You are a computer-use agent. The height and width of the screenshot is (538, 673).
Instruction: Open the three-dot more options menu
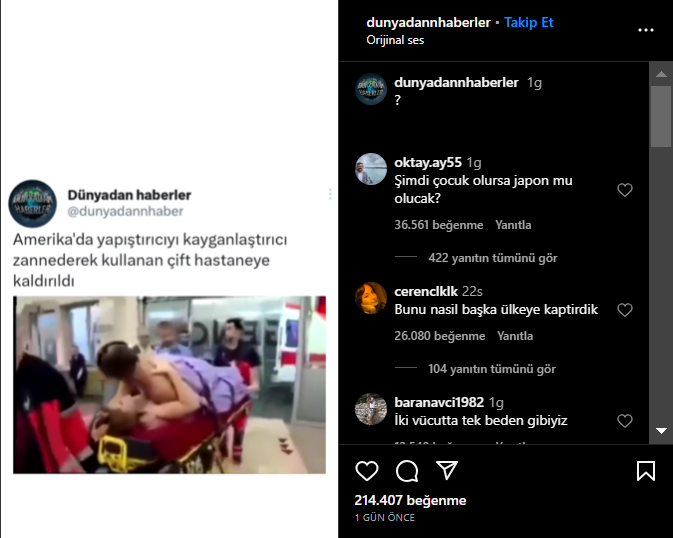[x=646, y=30]
